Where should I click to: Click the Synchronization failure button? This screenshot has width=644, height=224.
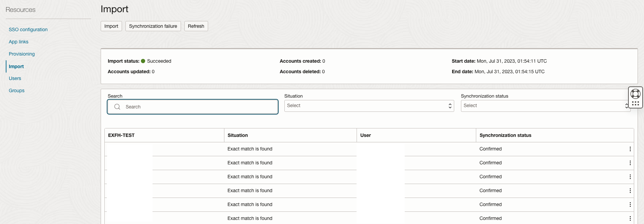point(153,26)
